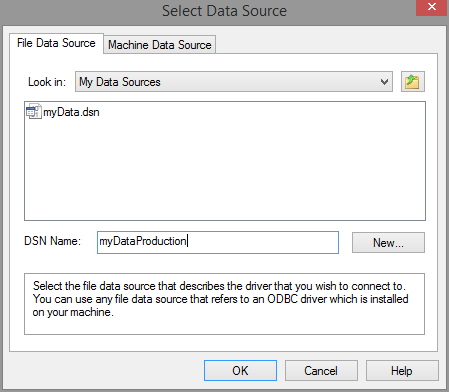Image resolution: width=449 pixels, height=392 pixels.
Task: Focus the DSN Name text field
Action: 218,242
